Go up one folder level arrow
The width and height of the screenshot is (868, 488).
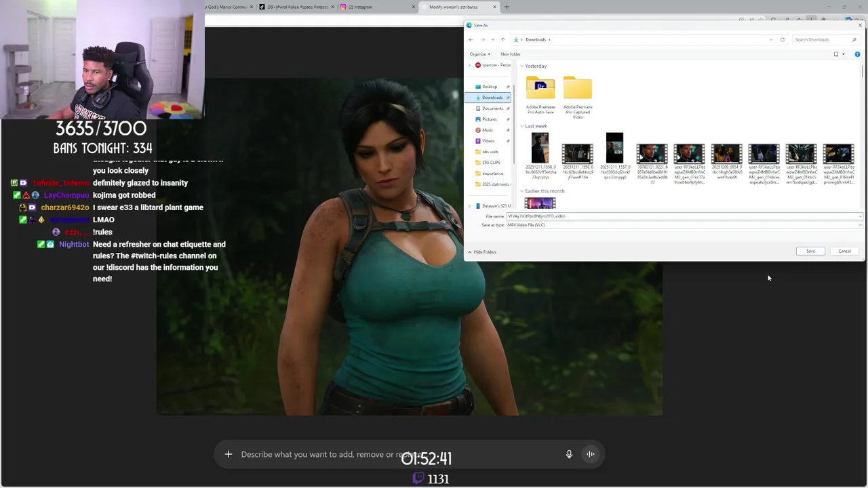point(502,39)
